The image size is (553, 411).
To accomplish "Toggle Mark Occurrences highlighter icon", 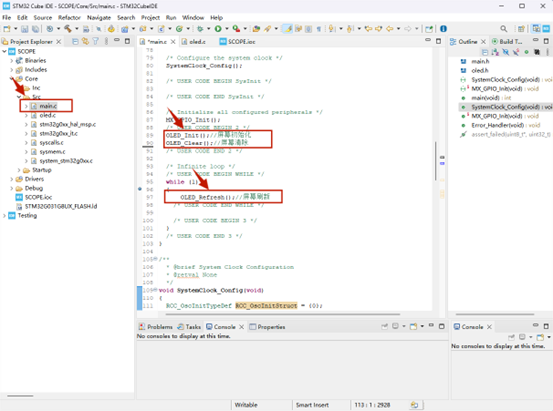I will (x=288, y=29).
